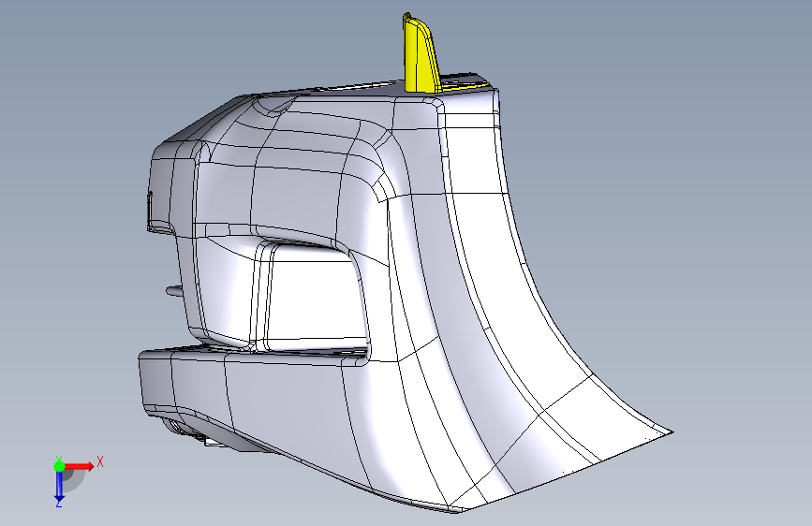Click the green Y axis origin sphere

(59, 466)
